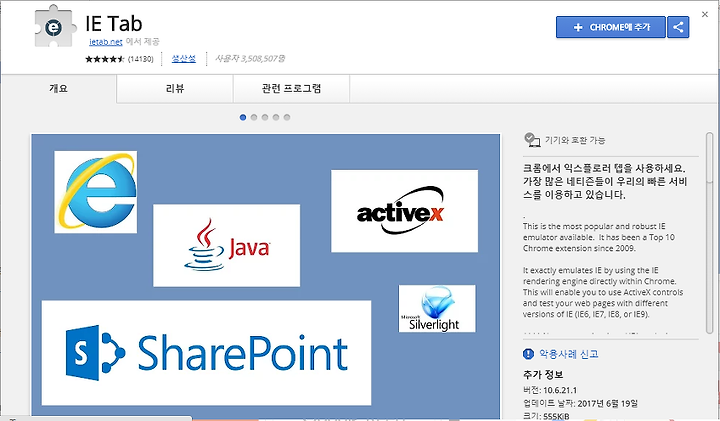Open the ietab.net publisher link

tap(106, 42)
